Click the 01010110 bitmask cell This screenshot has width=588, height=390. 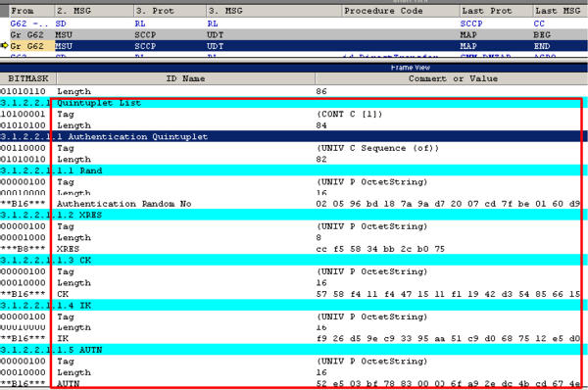coord(23,91)
